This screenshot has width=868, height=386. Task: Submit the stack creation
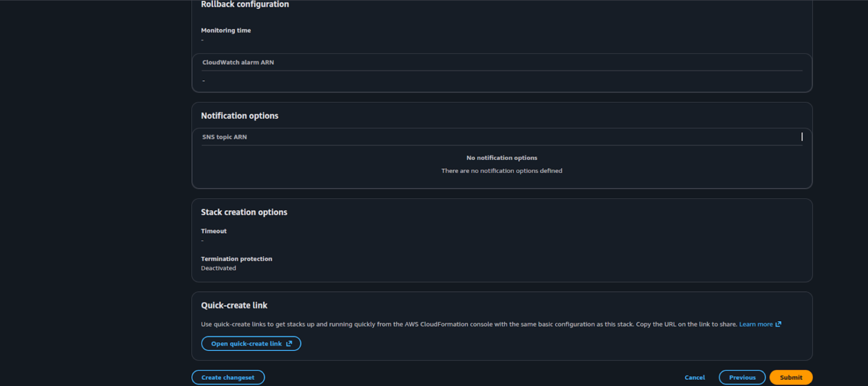[791, 377]
